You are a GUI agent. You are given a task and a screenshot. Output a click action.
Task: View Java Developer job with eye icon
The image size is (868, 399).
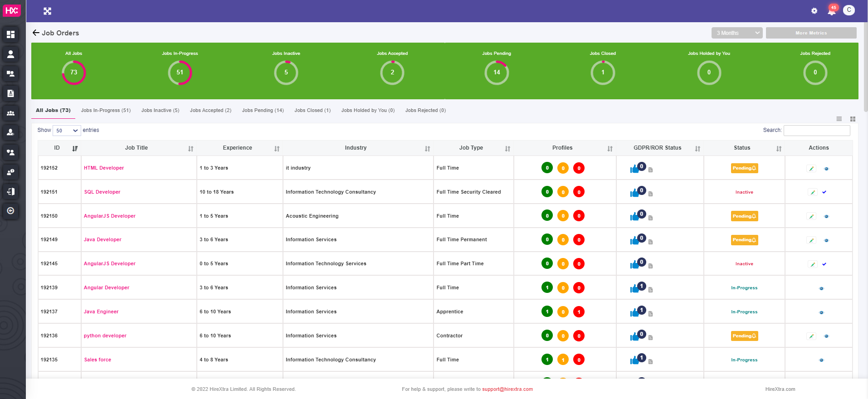pos(826,241)
